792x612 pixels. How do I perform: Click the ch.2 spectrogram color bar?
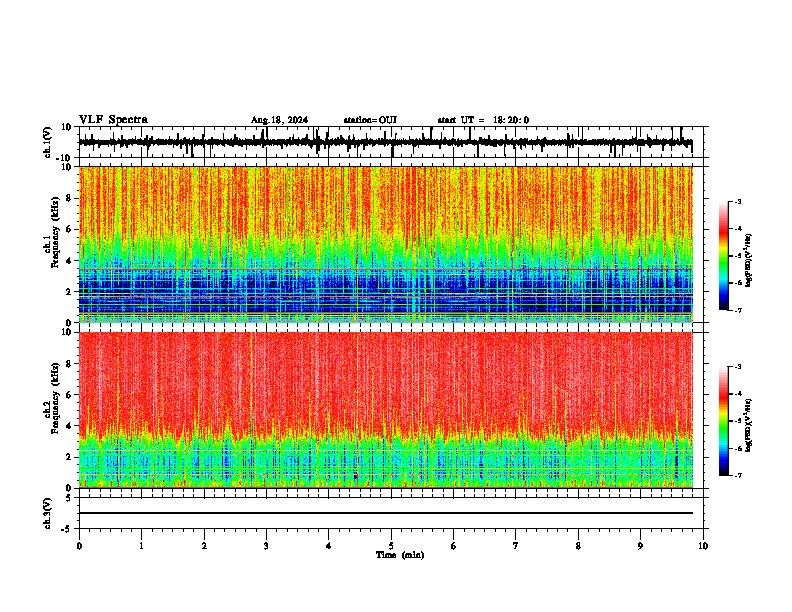[x=723, y=421]
